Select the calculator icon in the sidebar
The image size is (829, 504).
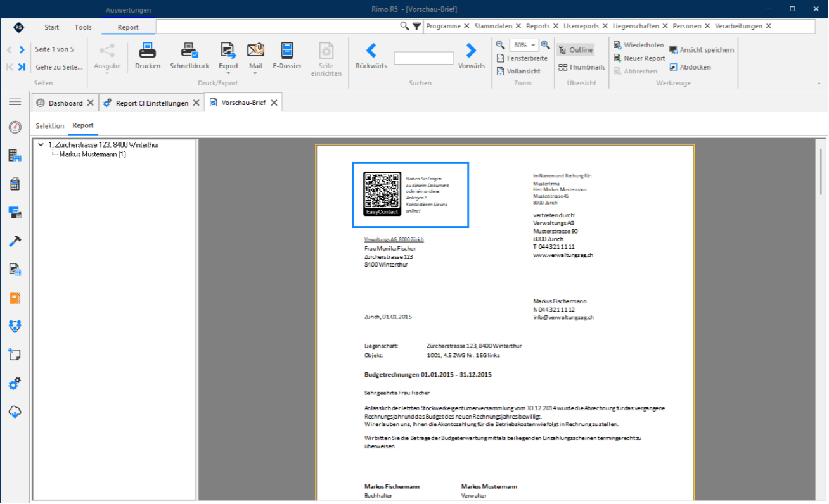15,184
